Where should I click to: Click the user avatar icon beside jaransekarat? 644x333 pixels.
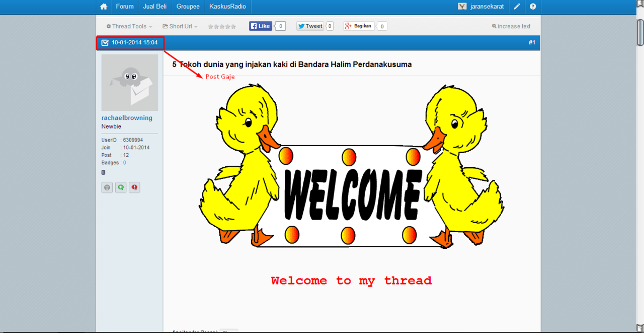(462, 7)
